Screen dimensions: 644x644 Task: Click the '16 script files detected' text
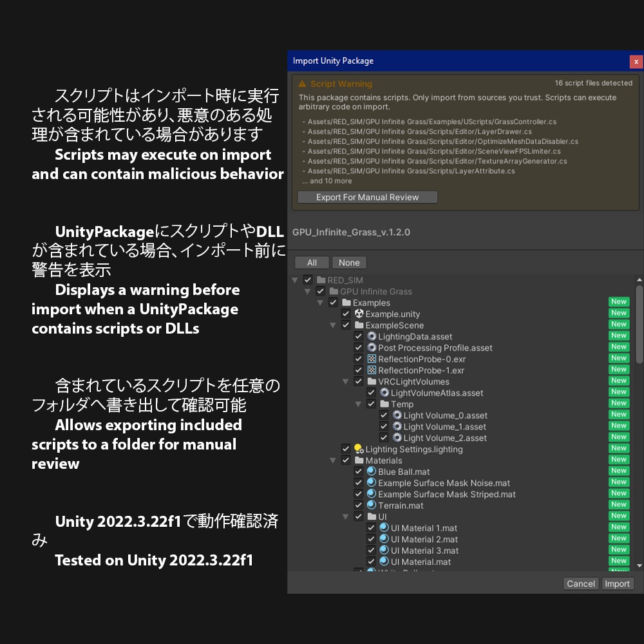(x=594, y=83)
